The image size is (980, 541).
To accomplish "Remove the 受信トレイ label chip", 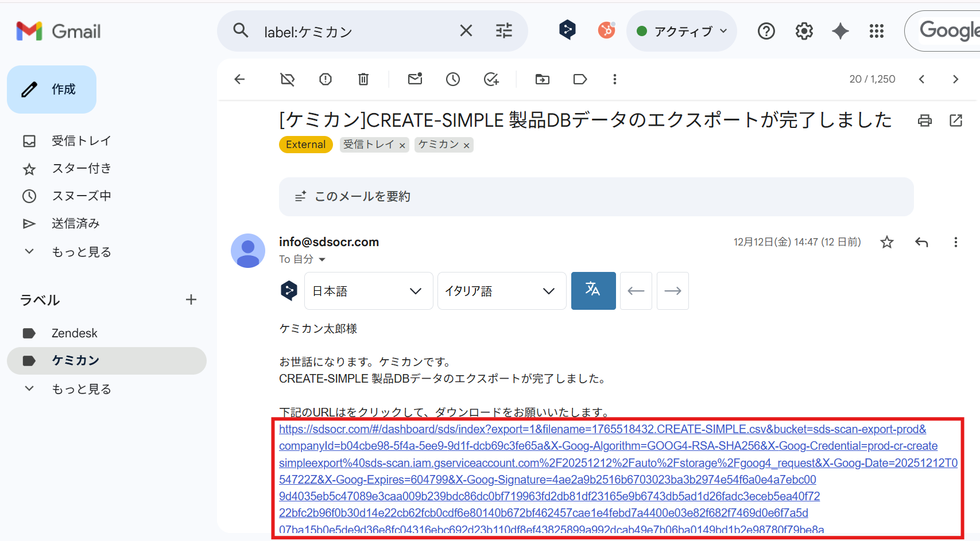I will click(402, 146).
